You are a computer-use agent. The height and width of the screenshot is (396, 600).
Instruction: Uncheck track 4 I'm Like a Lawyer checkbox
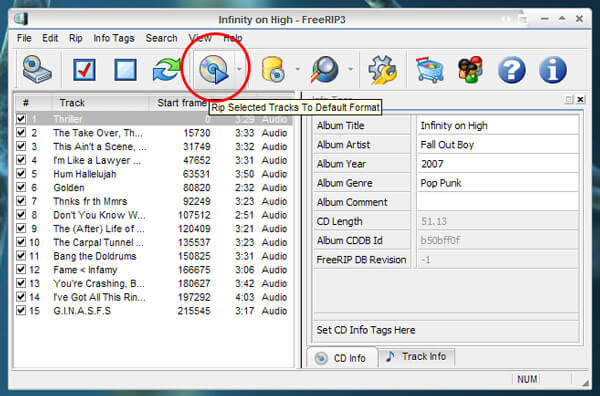(x=21, y=160)
